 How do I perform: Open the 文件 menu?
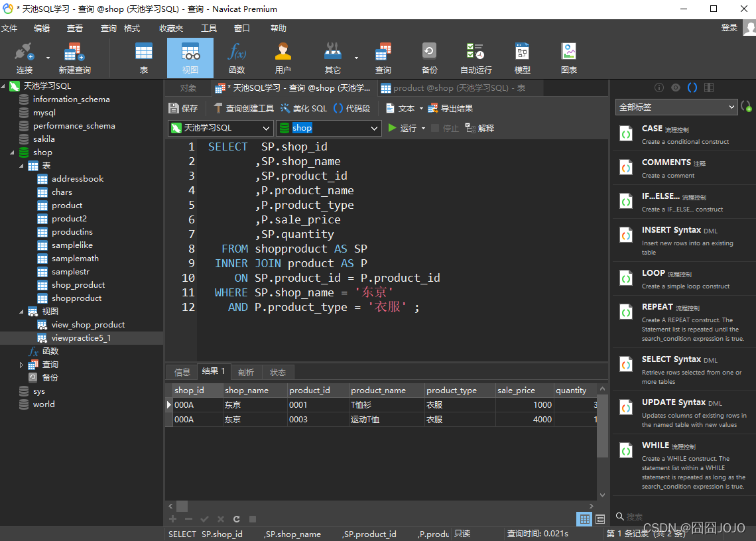9,29
